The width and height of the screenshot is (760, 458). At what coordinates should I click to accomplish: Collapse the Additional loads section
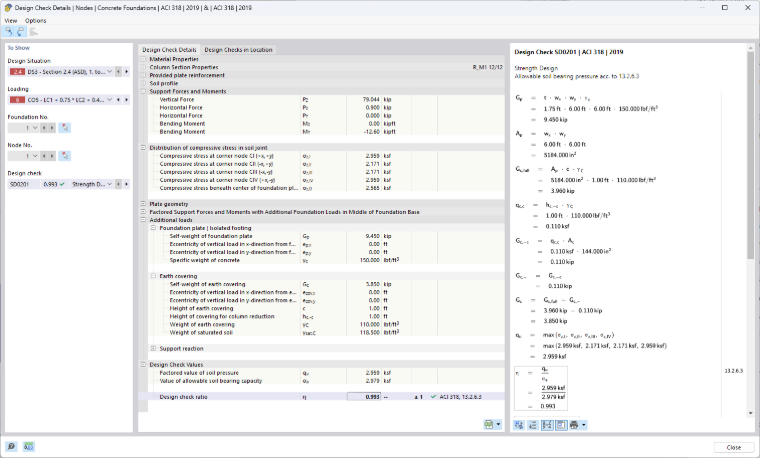point(143,220)
